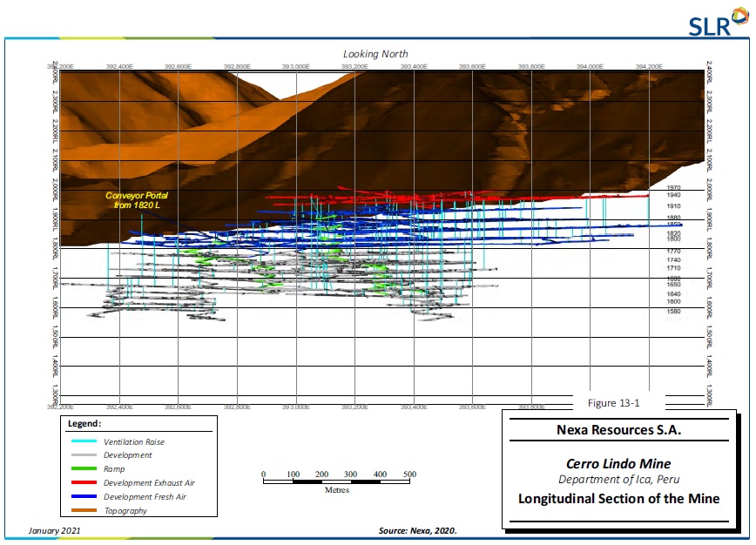Select the 'Ramp' legend label
Image resolution: width=756 pixels, height=545 pixels.
pos(114,469)
